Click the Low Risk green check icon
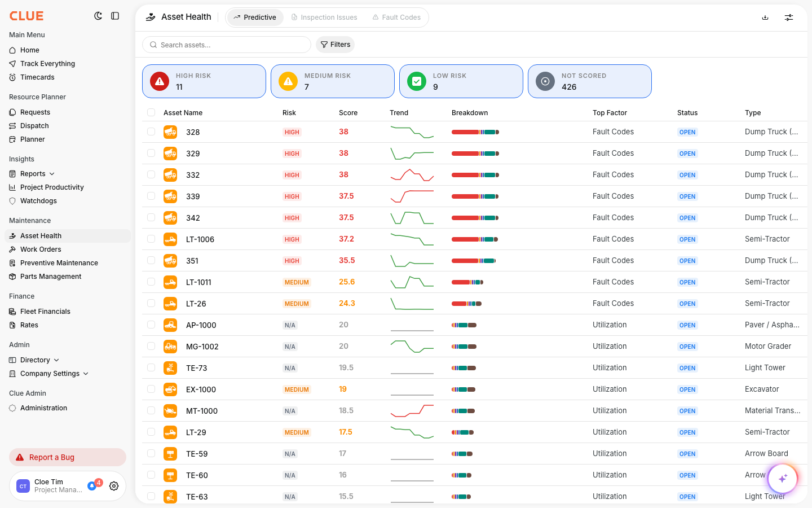 pyautogui.click(x=417, y=81)
